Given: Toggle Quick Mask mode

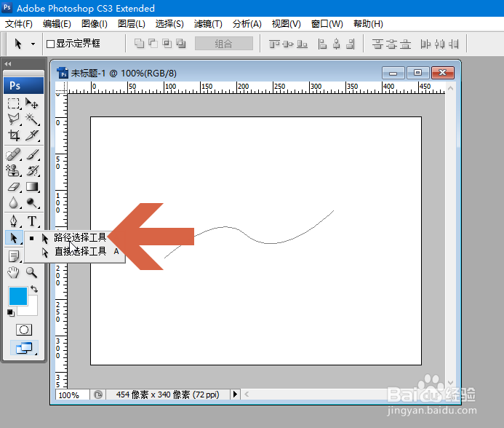Looking at the screenshot, I should click(24, 330).
